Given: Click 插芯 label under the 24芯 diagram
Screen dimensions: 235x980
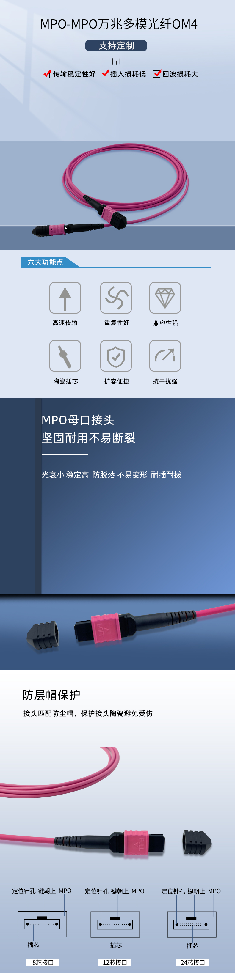Looking at the screenshot, I should pos(192,946).
